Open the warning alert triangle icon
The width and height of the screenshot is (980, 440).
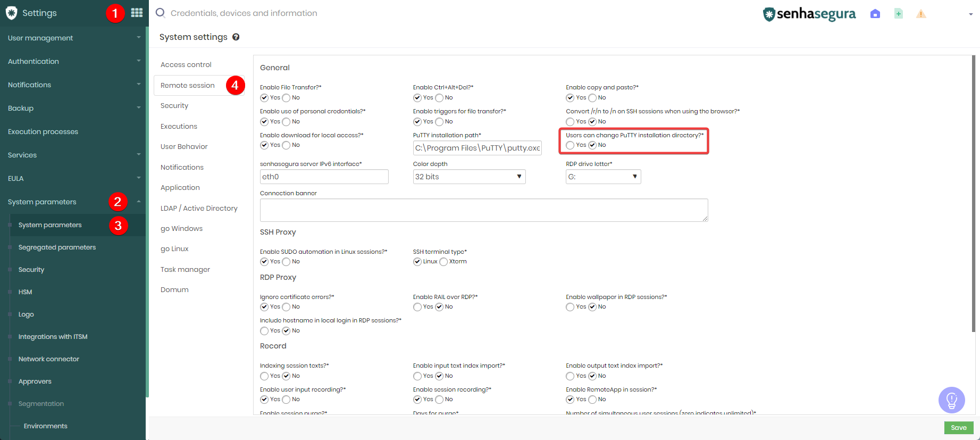922,14
